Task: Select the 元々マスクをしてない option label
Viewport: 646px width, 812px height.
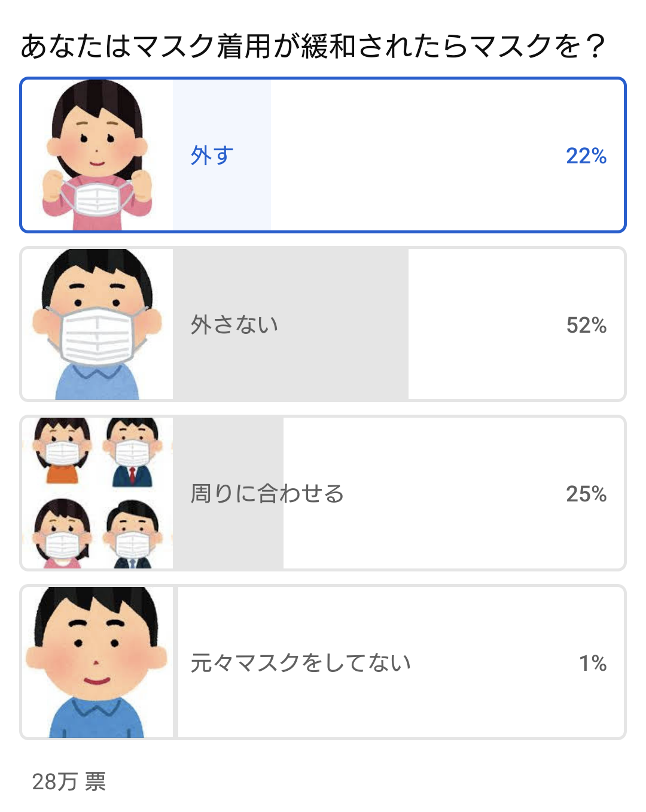Action: pyautogui.click(x=301, y=663)
